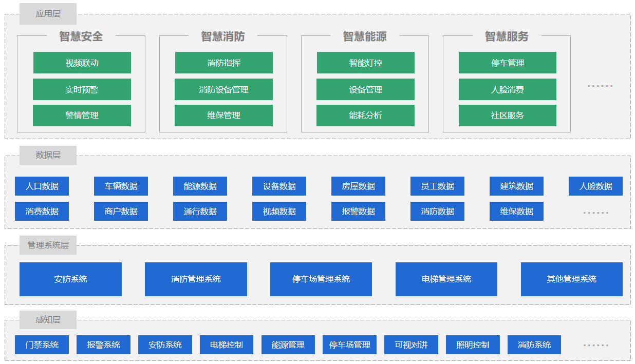Open the 维保管理 box

click(224, 116)
